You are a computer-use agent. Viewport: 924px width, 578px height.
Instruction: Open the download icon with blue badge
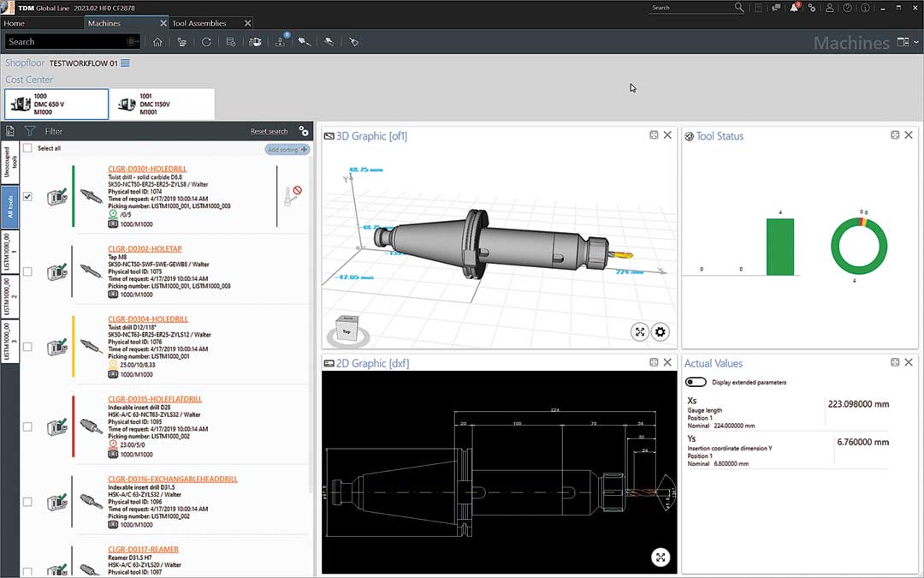(x=281, y=41)
